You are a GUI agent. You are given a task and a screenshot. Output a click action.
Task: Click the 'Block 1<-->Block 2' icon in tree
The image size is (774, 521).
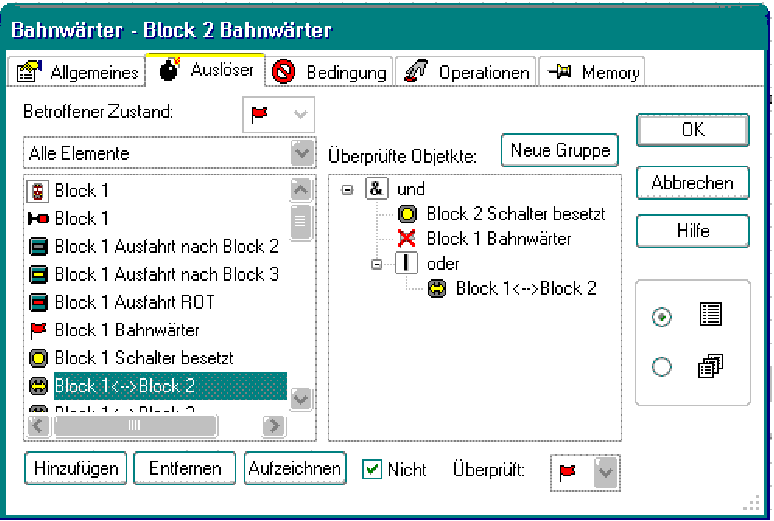point(437,289)
